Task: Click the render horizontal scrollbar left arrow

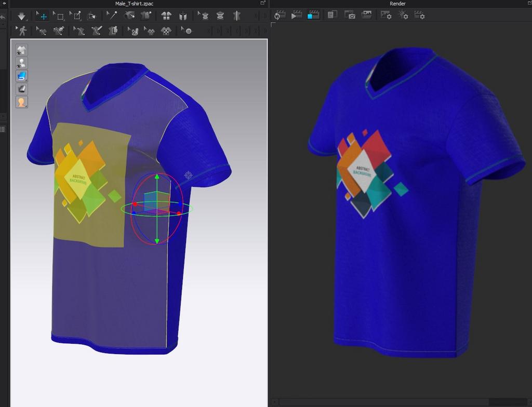Action: pyautogui.click(x=275, y=402)
